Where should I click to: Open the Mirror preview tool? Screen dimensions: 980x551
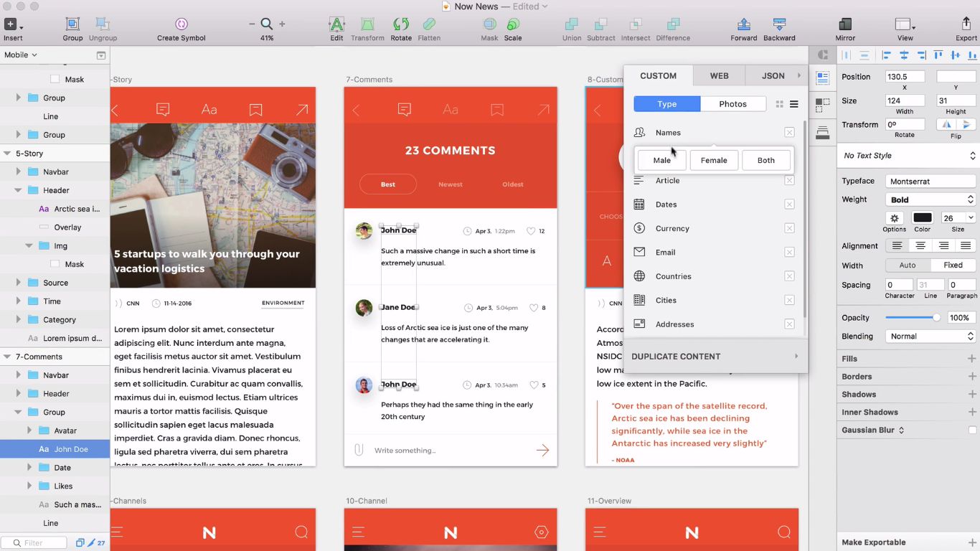pyautogui.click(x=845, y=24)
